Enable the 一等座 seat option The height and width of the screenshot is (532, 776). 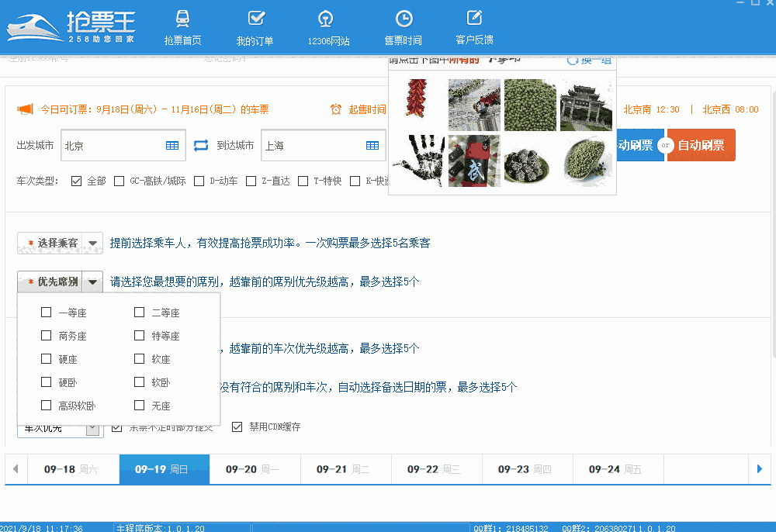point(46,312)
